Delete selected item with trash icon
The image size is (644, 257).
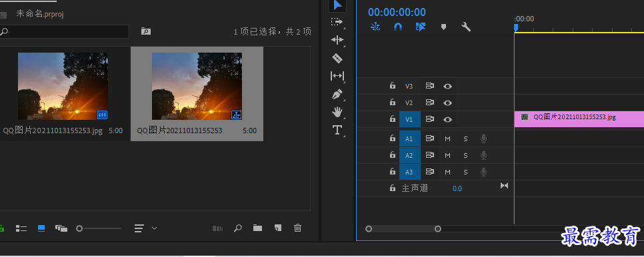(298, 228)
